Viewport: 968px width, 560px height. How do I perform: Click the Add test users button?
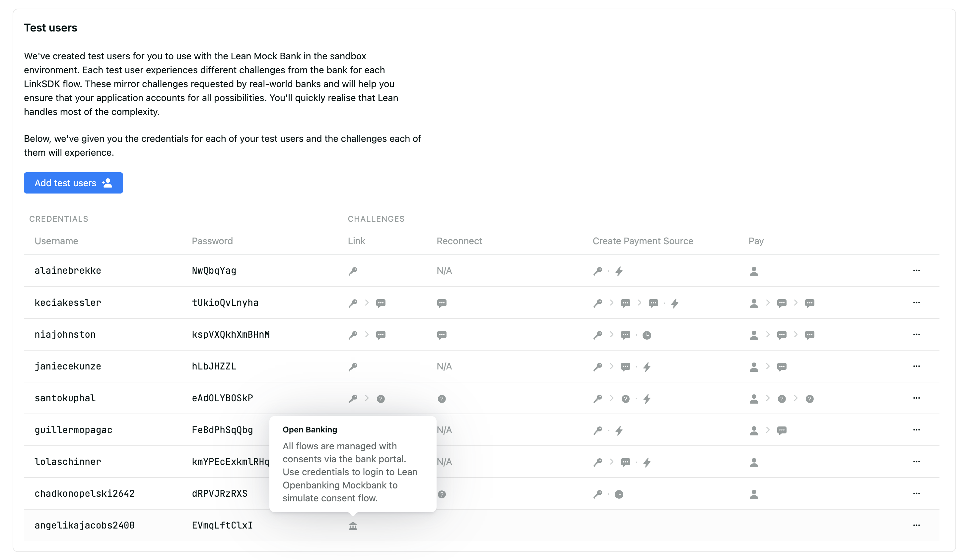coord(73,183)
